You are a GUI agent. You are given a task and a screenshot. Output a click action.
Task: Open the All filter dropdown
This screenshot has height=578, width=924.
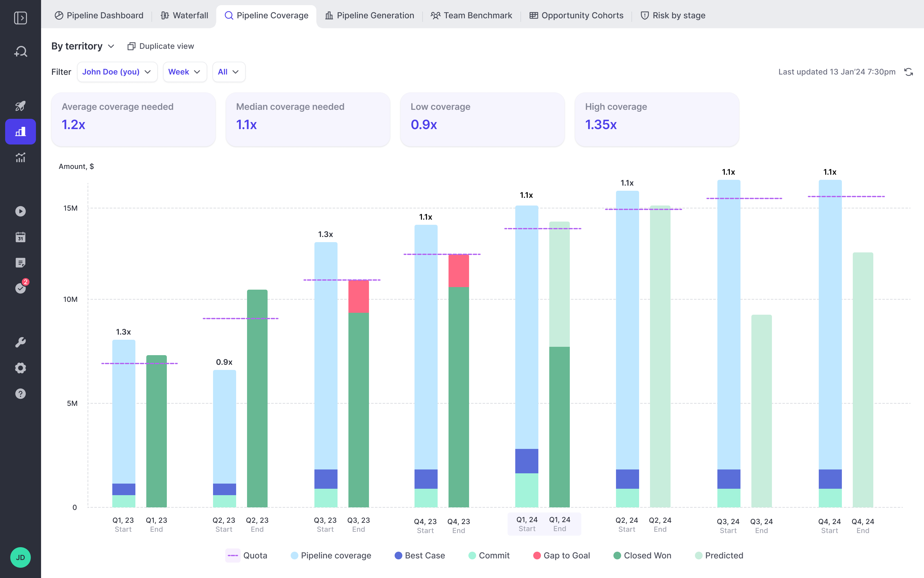click(229, 72)
